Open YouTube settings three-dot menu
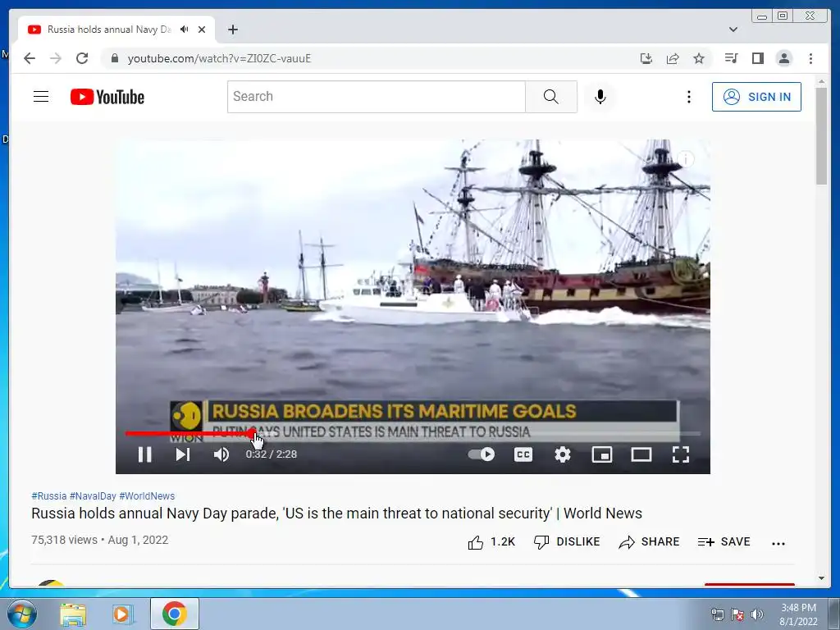The height and width of the screenshot is (630, 840). 689,97
